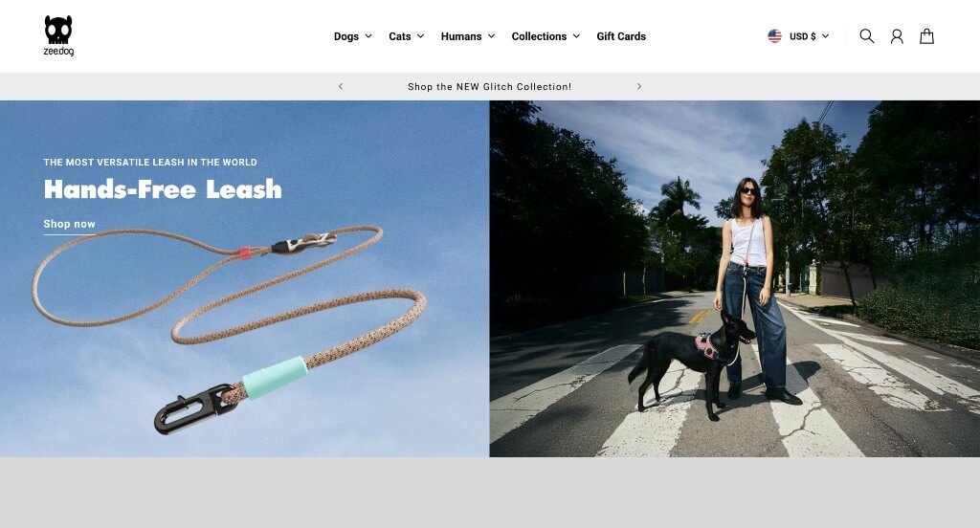This screenshot has height=528, width=980.
Task: Click the Dogs navigation item
Action: click(x=346, y=36)
